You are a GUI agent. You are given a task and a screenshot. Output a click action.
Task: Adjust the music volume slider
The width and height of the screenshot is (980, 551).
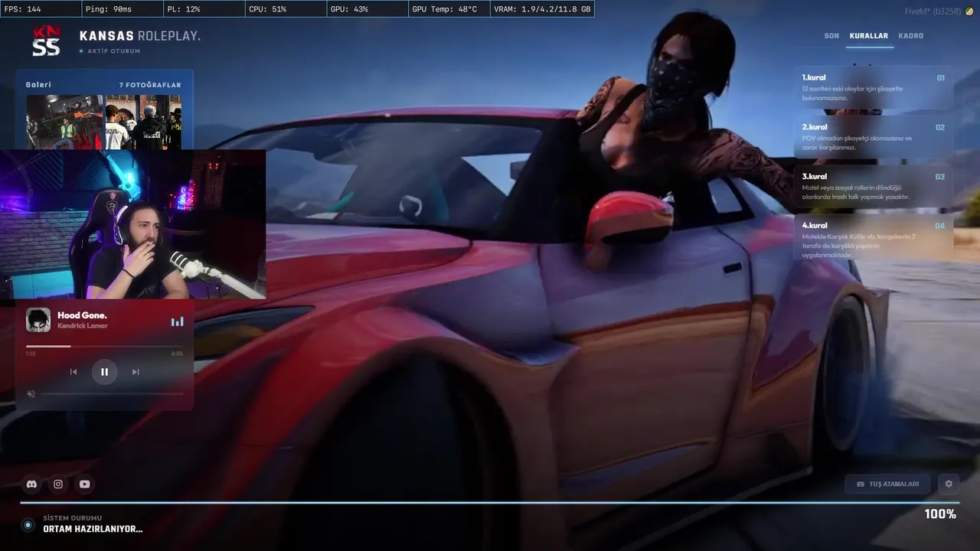coord(112,393)
